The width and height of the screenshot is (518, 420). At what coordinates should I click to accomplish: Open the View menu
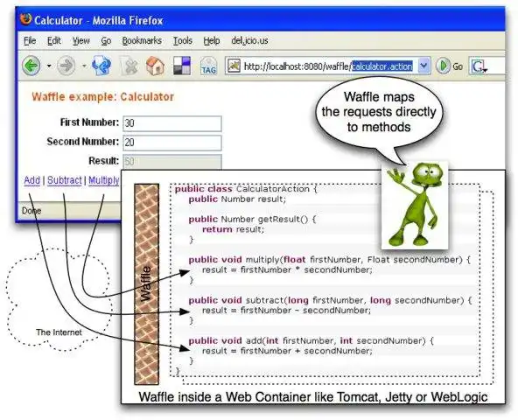(x=80, y=40)
